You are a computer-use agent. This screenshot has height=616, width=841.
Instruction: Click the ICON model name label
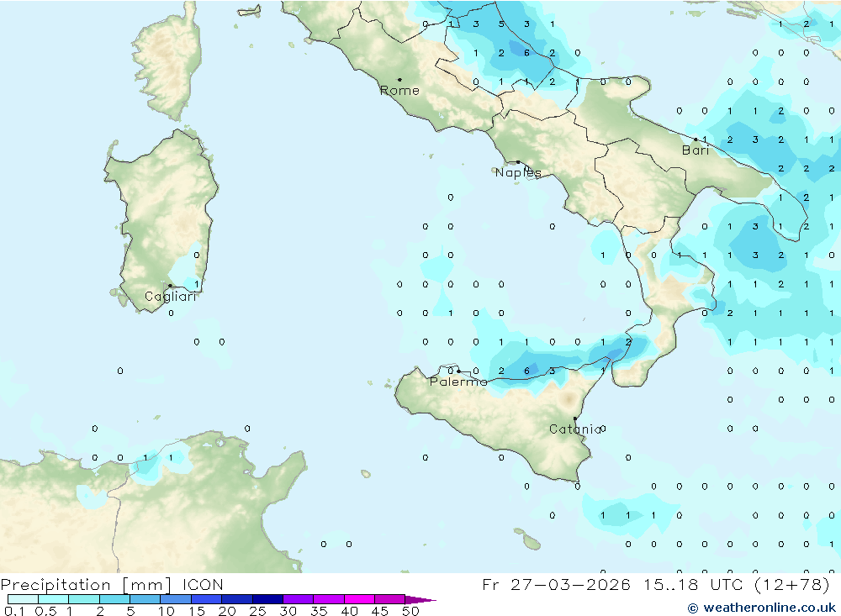203,584
